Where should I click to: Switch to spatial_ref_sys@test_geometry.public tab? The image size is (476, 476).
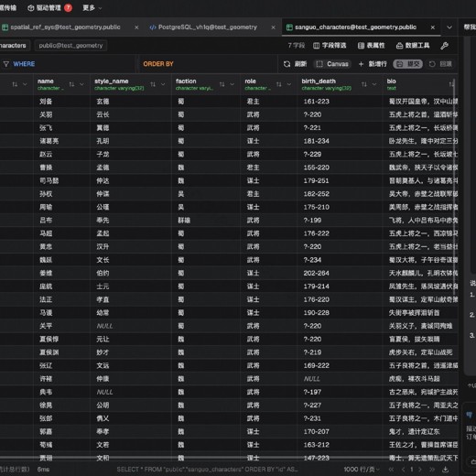click(65, 27)
